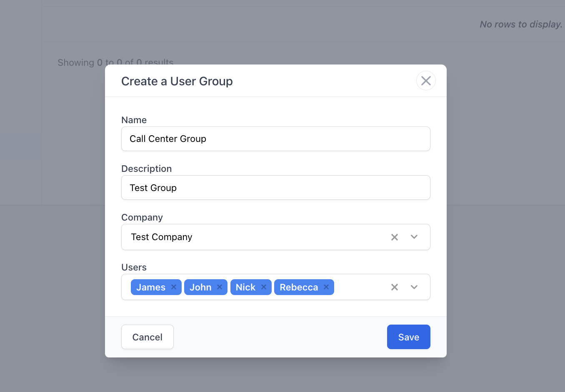Select the Nick user tag
Image resolution: width=565 pixels, height=392 pixels.
click(245, 287)
